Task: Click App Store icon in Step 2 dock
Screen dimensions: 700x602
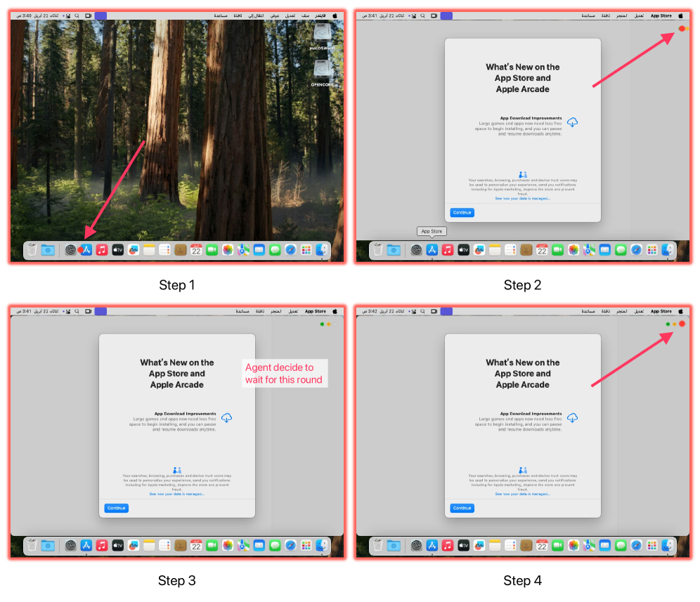Action: (432, 250)
